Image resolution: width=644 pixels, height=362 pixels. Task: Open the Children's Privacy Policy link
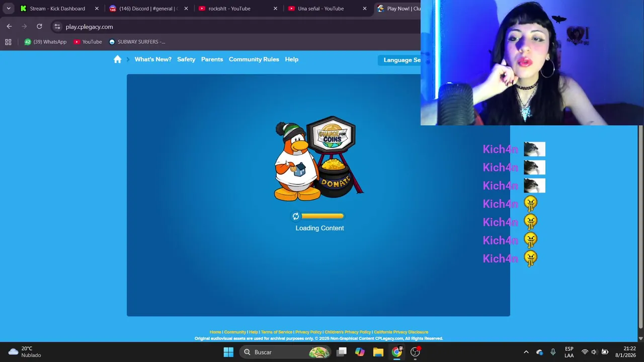tap(348, 332)
